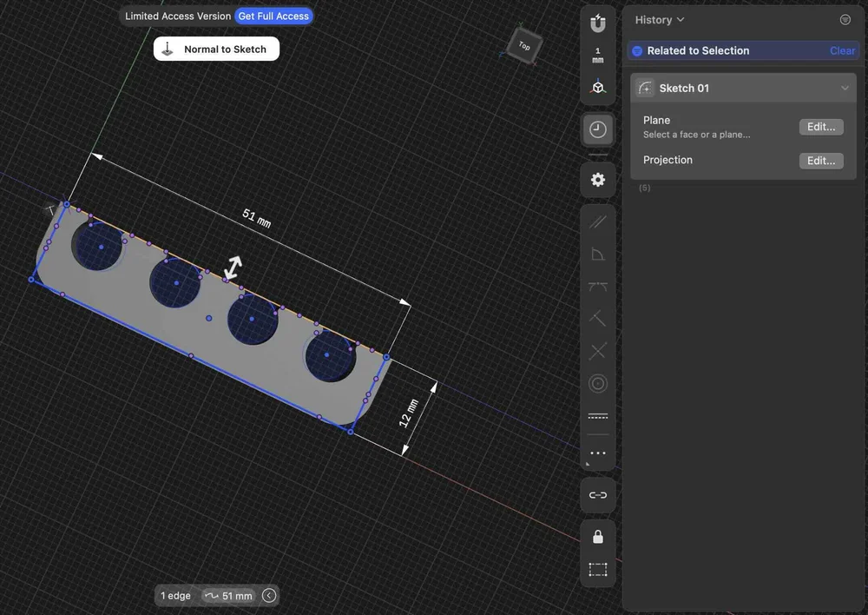Activate the dashed selection box tool
The height and width of the screenshot is (615, 868).
pos(597,570)
